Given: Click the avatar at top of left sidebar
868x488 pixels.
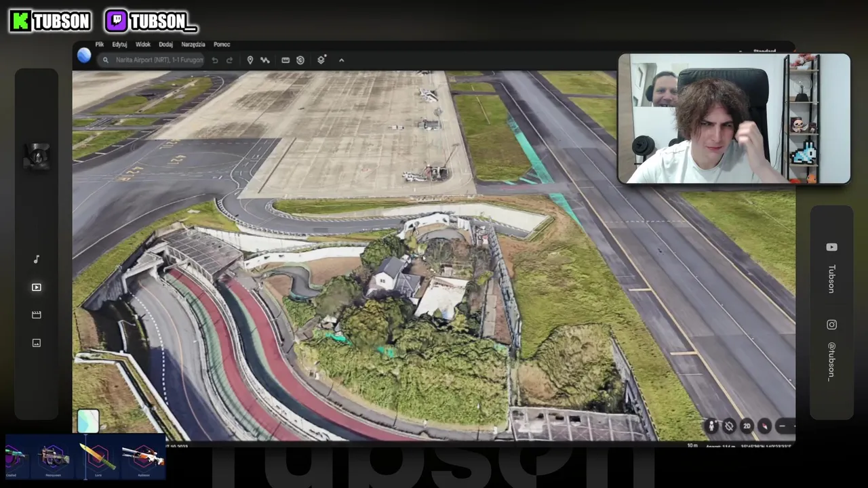Looking at the screenshot, I should (37, 157).
